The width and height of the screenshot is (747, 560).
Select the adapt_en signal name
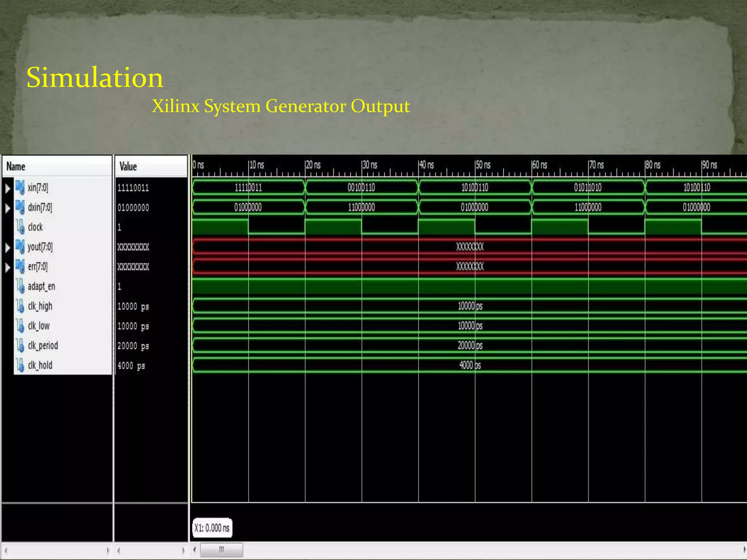[41, 287]
